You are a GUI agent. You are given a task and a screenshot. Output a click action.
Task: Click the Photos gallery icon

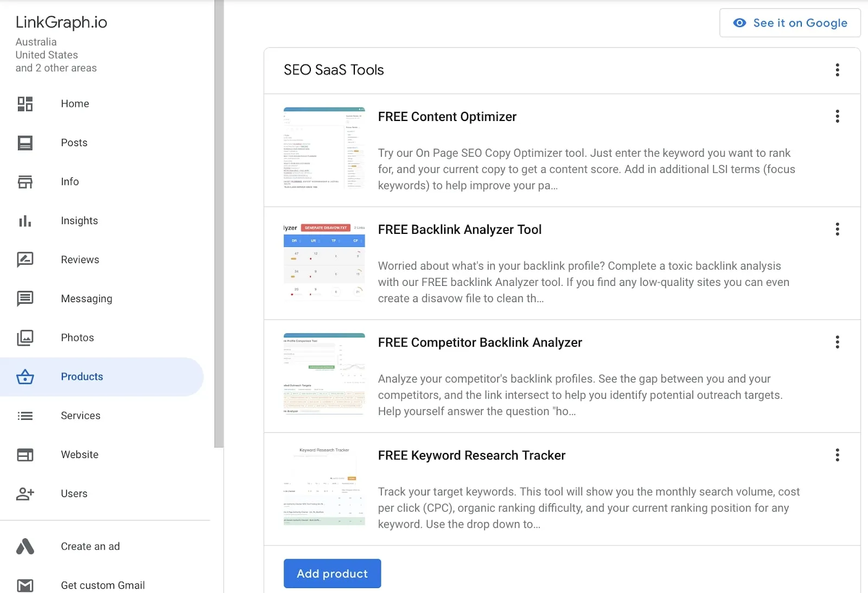25,338
